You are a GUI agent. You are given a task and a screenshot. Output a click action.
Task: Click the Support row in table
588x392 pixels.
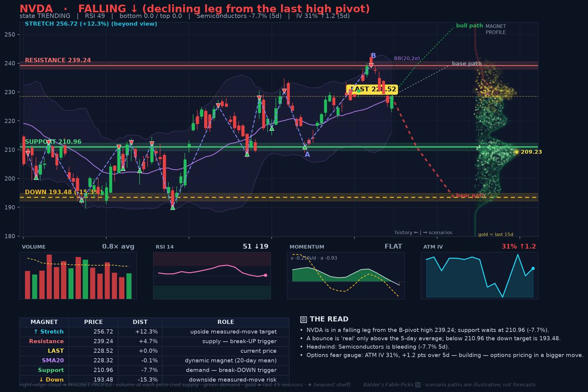[x=154, y=370]
